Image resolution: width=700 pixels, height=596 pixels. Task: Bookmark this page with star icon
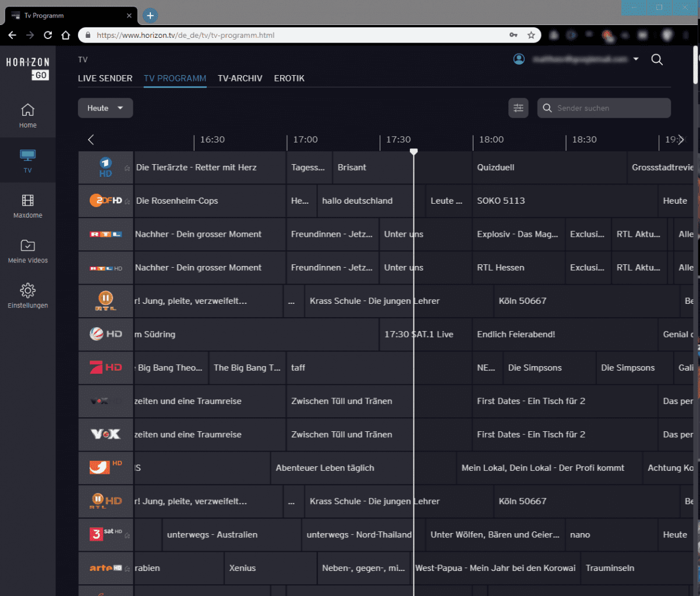coord(531,35)
